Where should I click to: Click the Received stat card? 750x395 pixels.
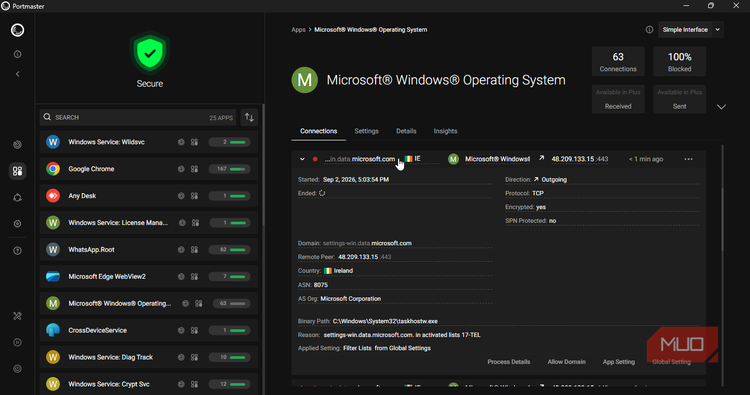point(618,99)
